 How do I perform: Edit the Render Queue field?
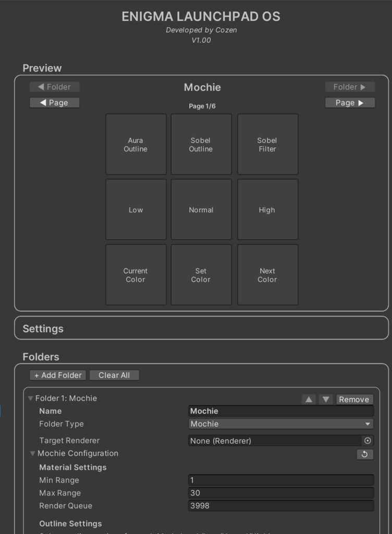(281, 506)
